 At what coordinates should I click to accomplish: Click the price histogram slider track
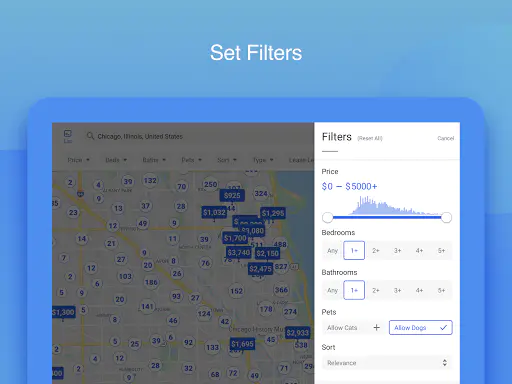point(387,217)
